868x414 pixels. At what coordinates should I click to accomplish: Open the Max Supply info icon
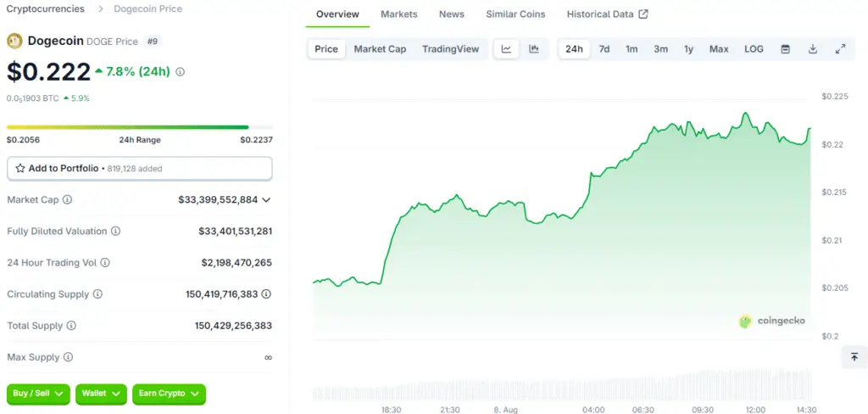click(x=68, y=357)
